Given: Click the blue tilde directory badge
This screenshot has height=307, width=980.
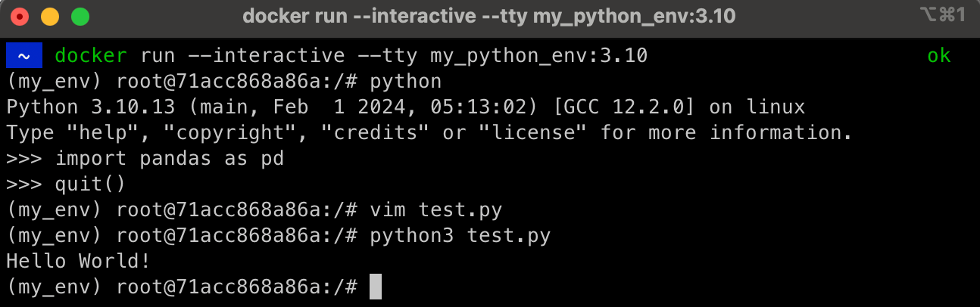Looking at the screenshot, I should [23, 55].
